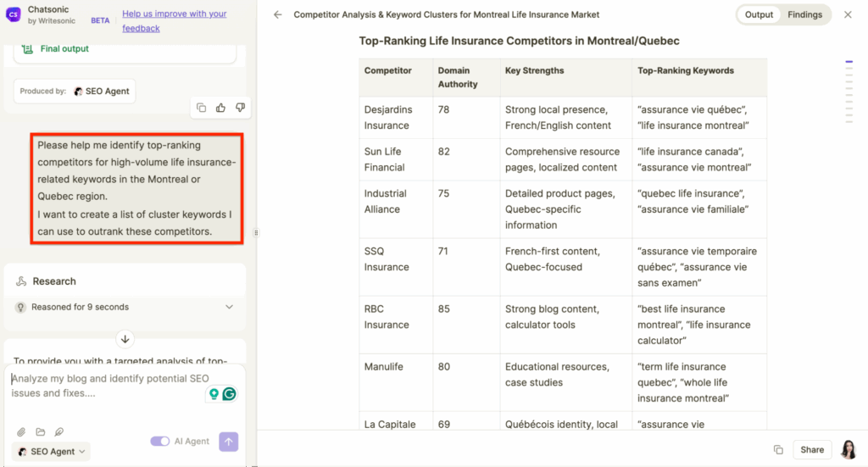Click the Competitor Analysis panel title
This screenshot has width=868, height=467.
pyautogui.click(x=446, y=15)
